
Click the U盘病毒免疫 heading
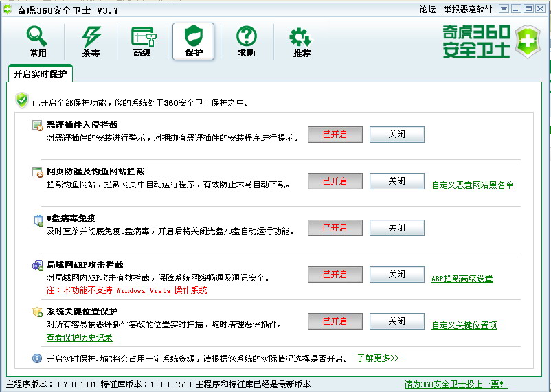(x=71, y=218)
